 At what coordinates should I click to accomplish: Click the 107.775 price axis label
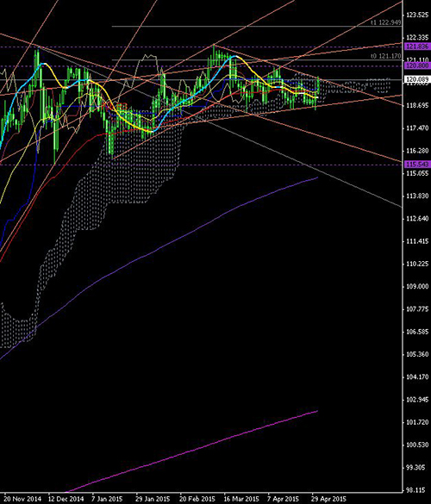(x=417, y=309)
